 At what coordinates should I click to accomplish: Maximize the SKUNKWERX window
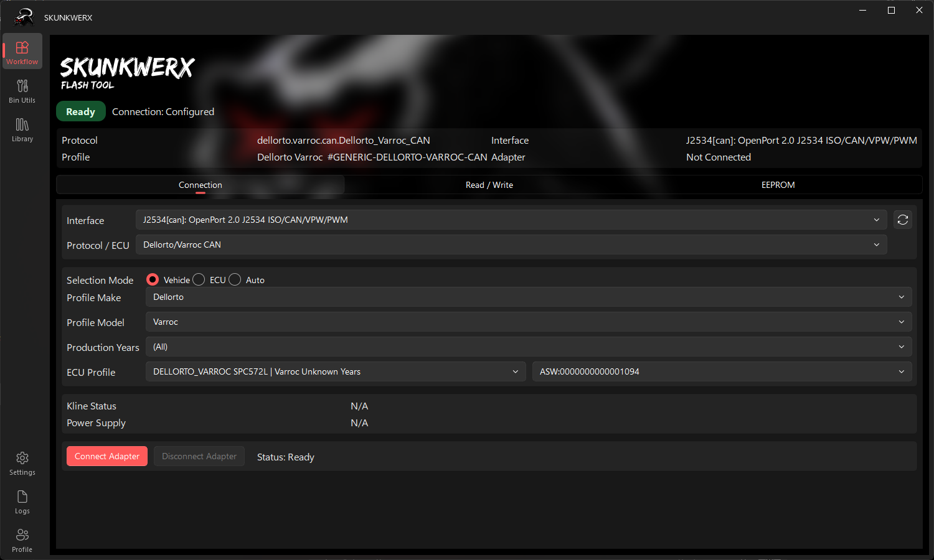click(891, 10)
